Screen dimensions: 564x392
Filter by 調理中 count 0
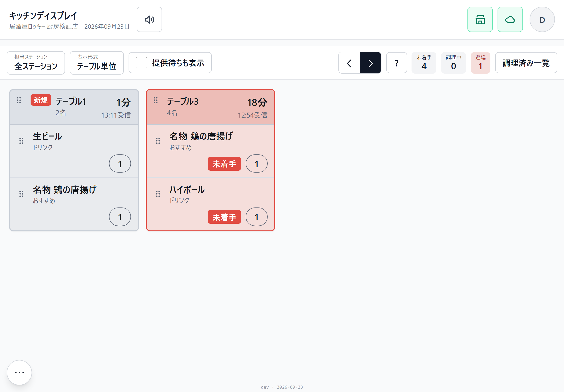tap(454, 63)
